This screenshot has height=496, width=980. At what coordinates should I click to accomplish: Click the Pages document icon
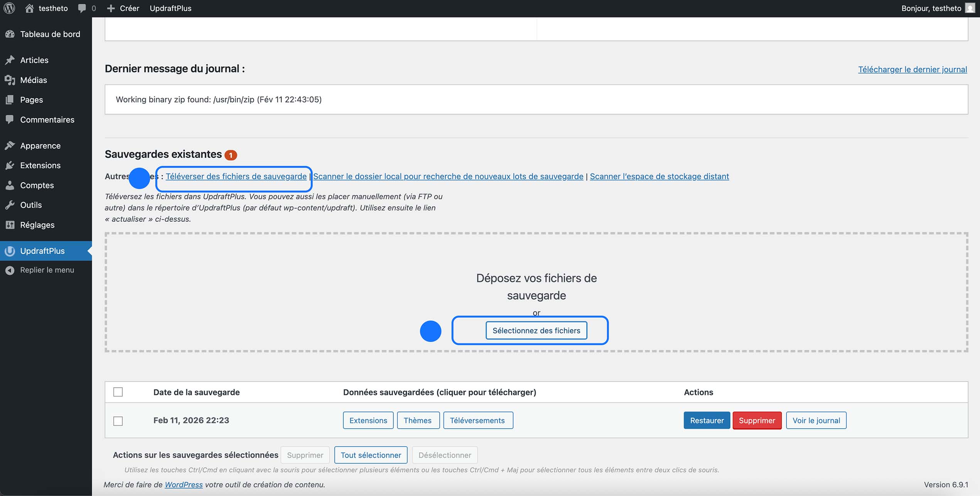pos(10,99)
